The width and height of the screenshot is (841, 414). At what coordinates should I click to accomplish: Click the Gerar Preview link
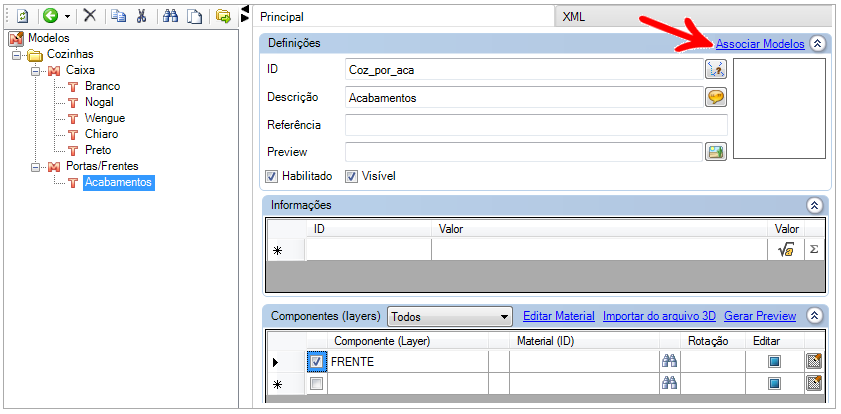pyautogui.click(x=760, y=316)
